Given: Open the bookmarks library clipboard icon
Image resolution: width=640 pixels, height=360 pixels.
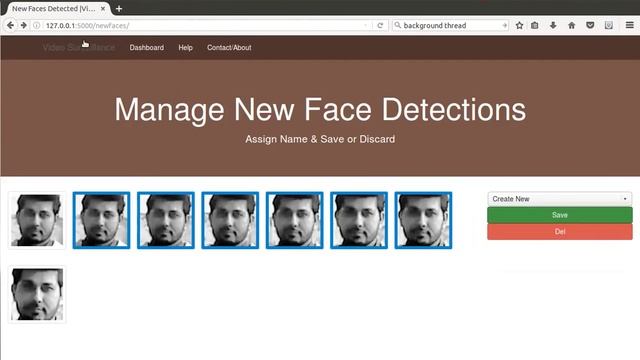Looking at the screenshot, I should tap(535, 25).
